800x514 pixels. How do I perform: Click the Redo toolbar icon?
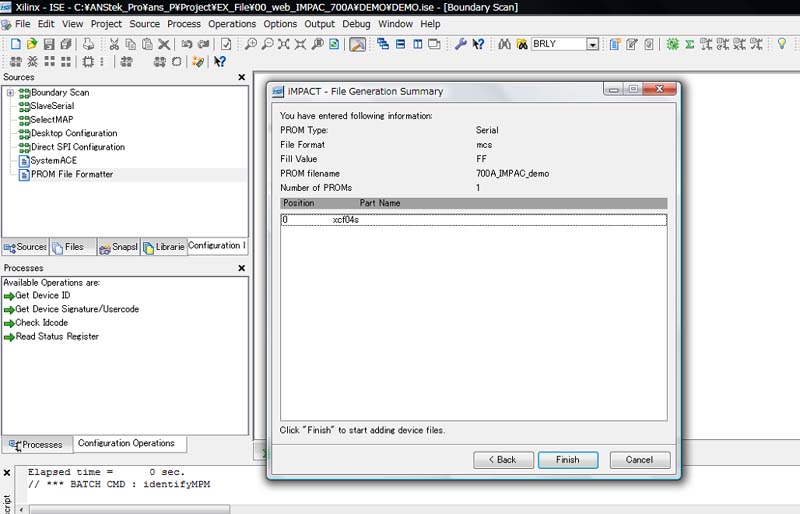[x=204, y=44]
